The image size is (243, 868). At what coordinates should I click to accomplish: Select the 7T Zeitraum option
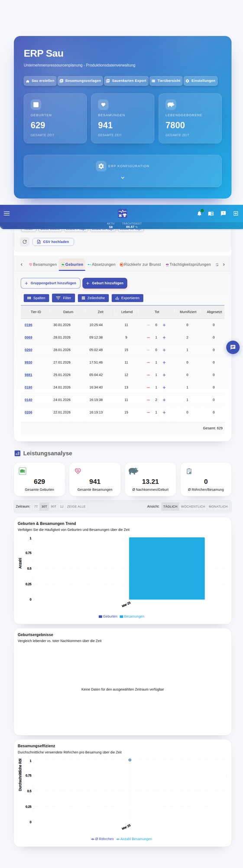pos(36,506)
